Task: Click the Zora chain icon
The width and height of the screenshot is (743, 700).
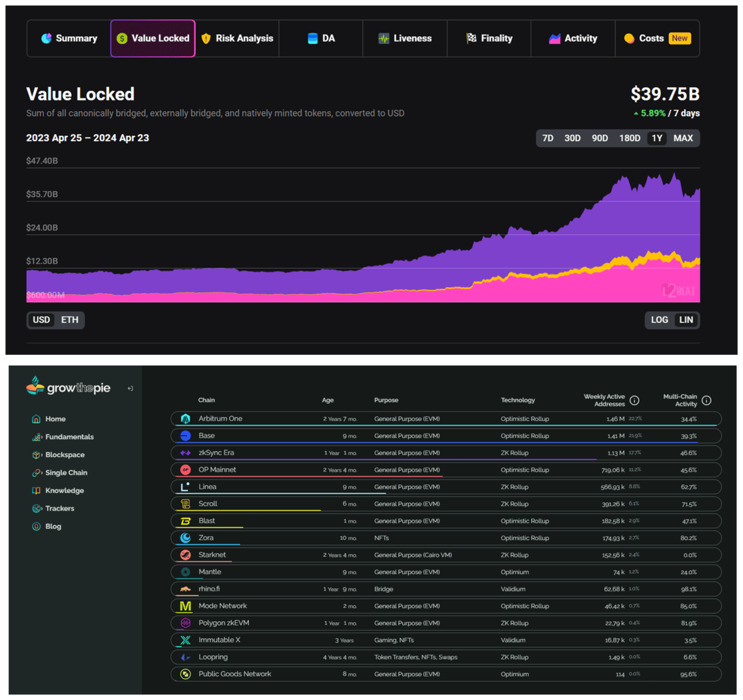Action: [186, 538]
